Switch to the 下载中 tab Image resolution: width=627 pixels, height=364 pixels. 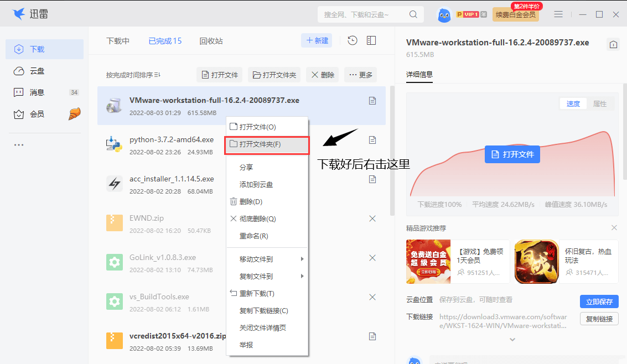117,41
